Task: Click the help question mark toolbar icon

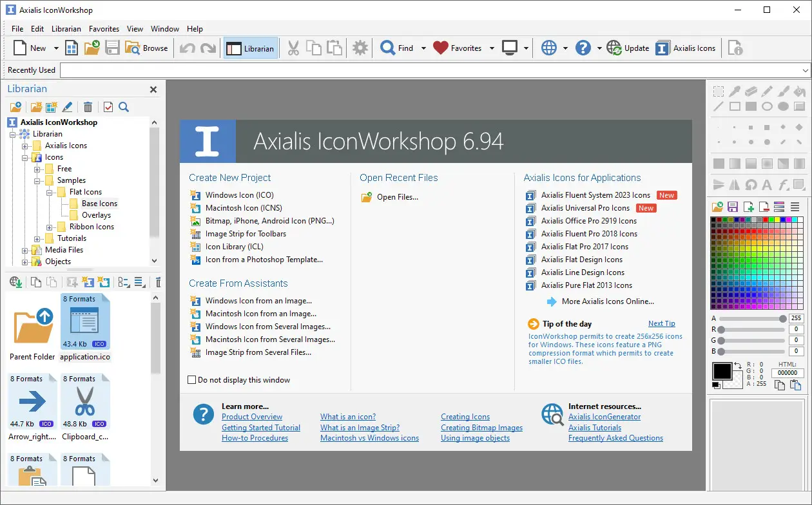Action: [x=583, y=48]
